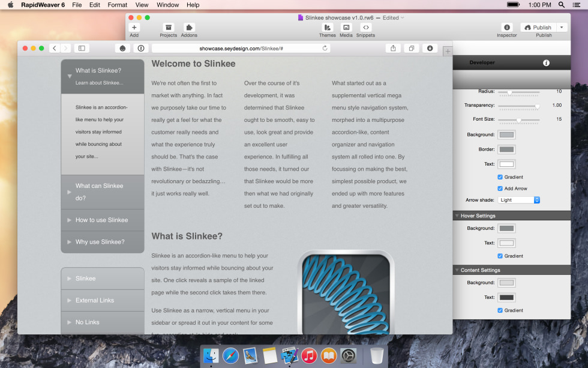Open the Projects window icon
The height and width of the screenshot is (368, 588).
coord(169,28)
